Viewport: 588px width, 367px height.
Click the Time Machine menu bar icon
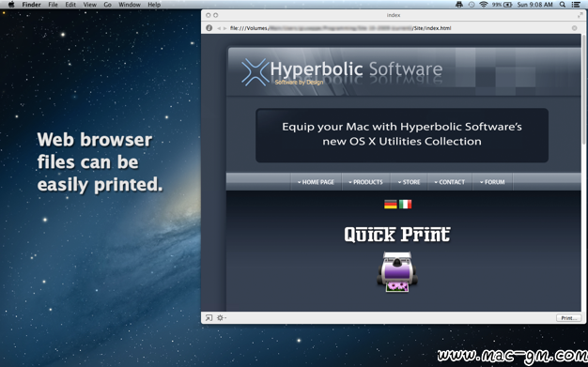click(472, 5)
